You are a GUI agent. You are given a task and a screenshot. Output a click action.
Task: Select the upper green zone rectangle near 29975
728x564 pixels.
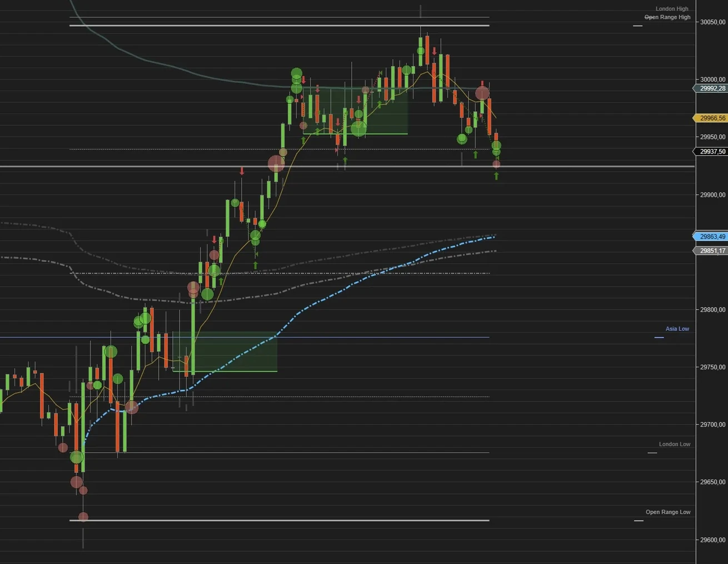tap(356, 111)
